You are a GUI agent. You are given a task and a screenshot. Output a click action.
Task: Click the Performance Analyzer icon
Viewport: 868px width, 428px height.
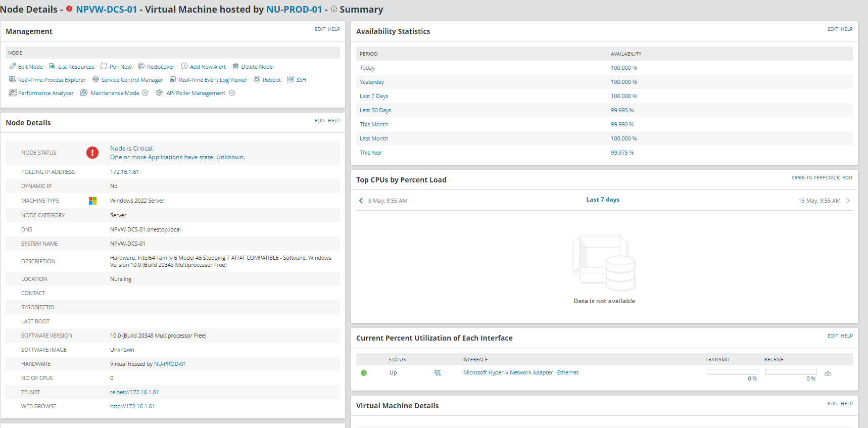coord(13,92)
